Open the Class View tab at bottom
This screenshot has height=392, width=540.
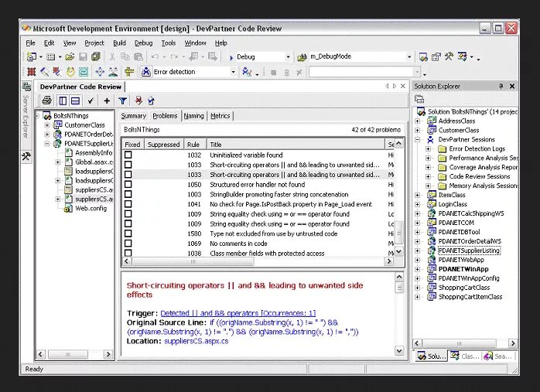(x=465, y=356)
